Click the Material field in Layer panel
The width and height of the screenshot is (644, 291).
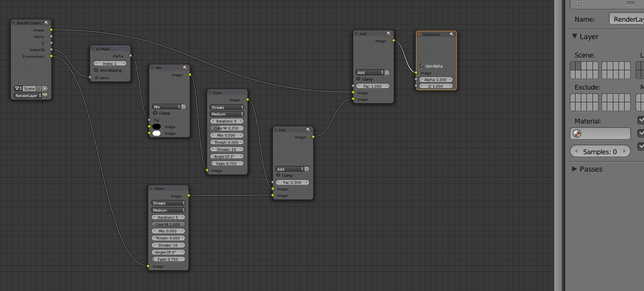coord(601,134)
